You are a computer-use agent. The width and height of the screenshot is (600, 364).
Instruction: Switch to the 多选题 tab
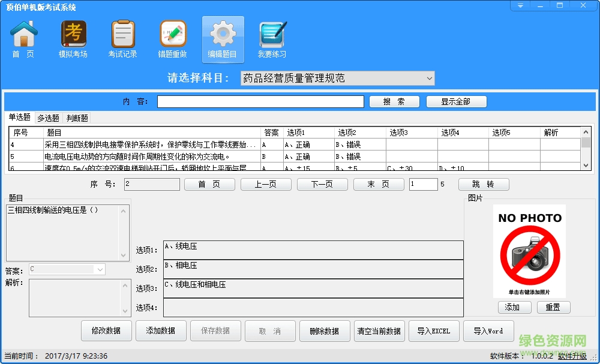(x=48, y=118)
